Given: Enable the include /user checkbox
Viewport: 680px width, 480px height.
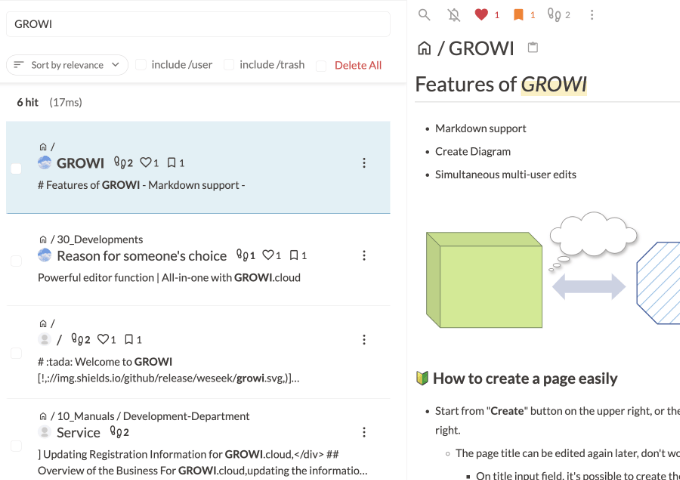Looking at the screenshot, I should coord(141,65).
